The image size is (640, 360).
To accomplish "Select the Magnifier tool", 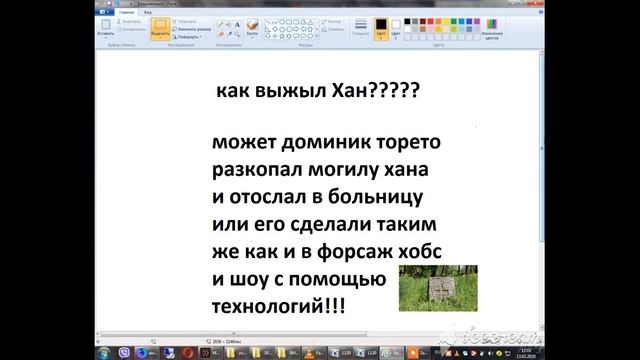I will (x=238, y=35).
